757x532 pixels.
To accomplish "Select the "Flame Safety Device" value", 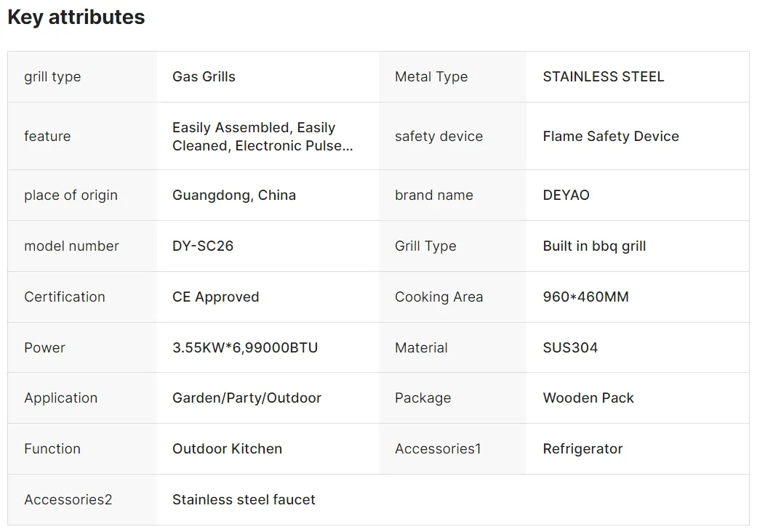I will click(x=610, y=137).
